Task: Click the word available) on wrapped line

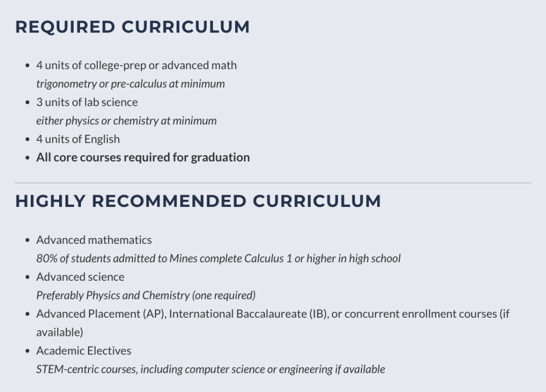Action: [60, 332]
